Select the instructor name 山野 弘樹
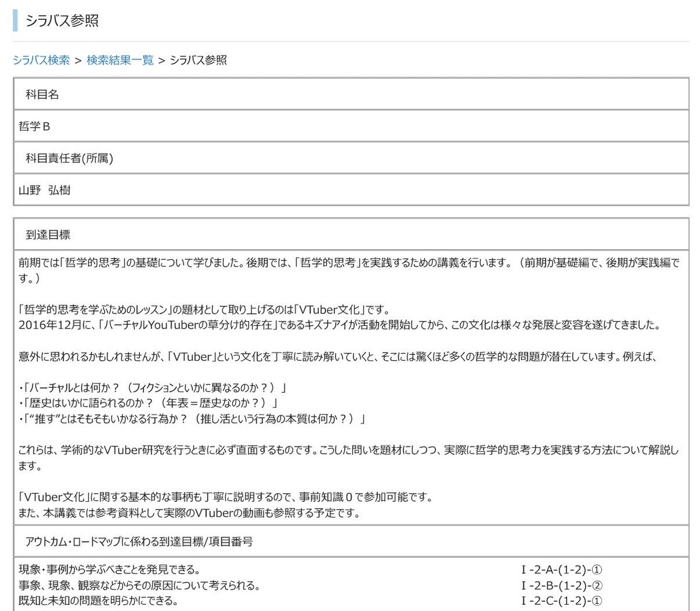700x611 pixels. tap(44, 190)
